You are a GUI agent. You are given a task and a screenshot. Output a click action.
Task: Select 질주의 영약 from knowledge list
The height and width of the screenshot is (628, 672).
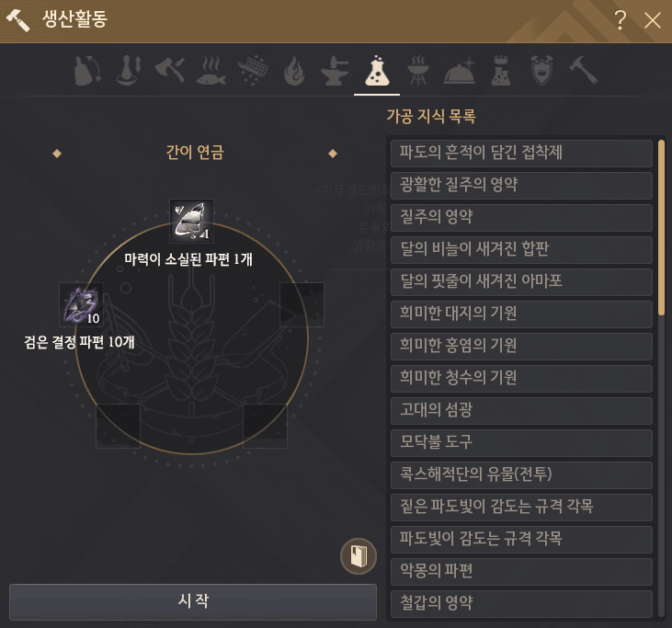click(521, 217)
